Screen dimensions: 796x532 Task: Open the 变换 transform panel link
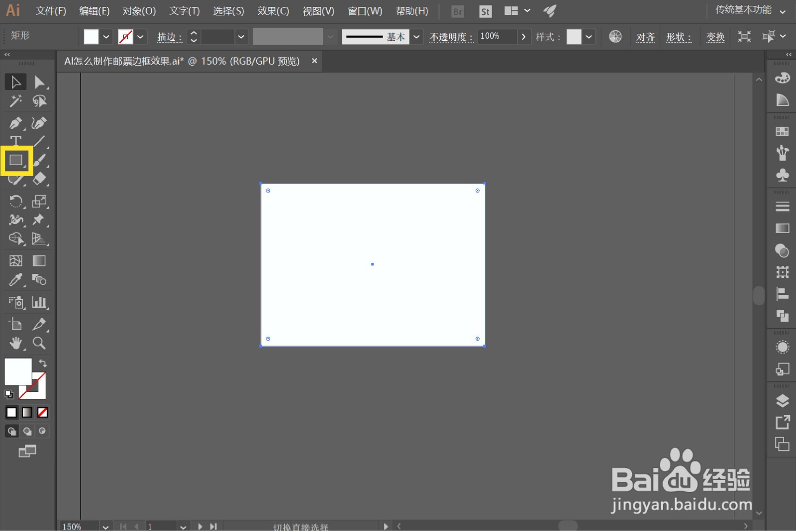(x=715, y=37)
